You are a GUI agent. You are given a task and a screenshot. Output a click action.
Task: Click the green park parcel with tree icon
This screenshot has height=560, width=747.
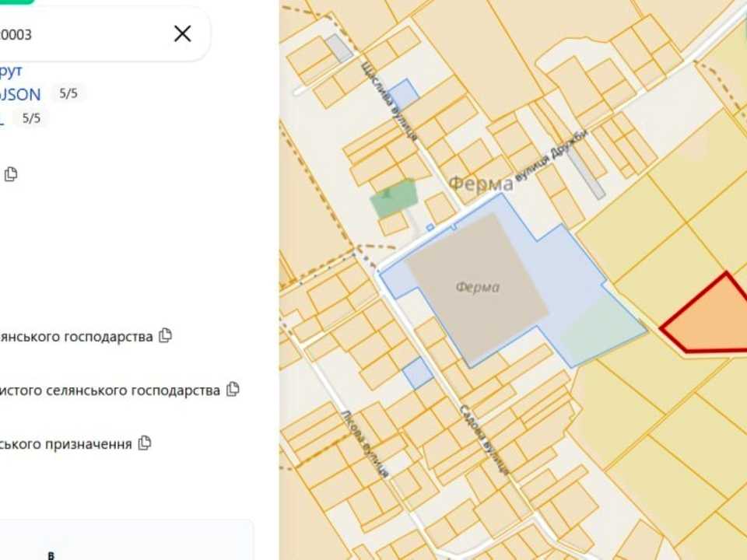point(395,198)
